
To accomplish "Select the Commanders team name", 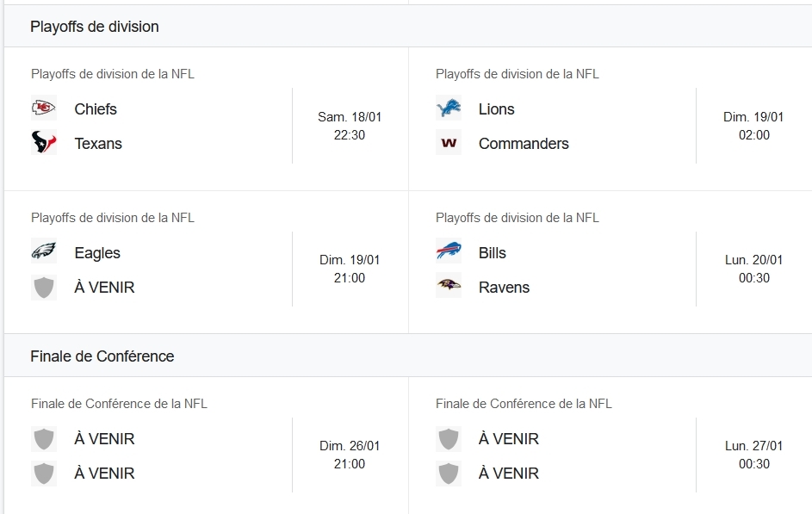I will click(x=524, y=144).
